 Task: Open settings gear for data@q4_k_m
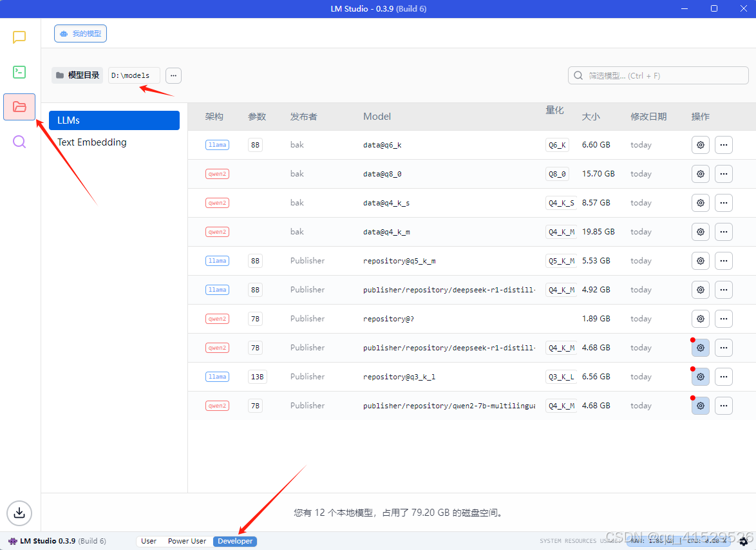pos(701,232)
